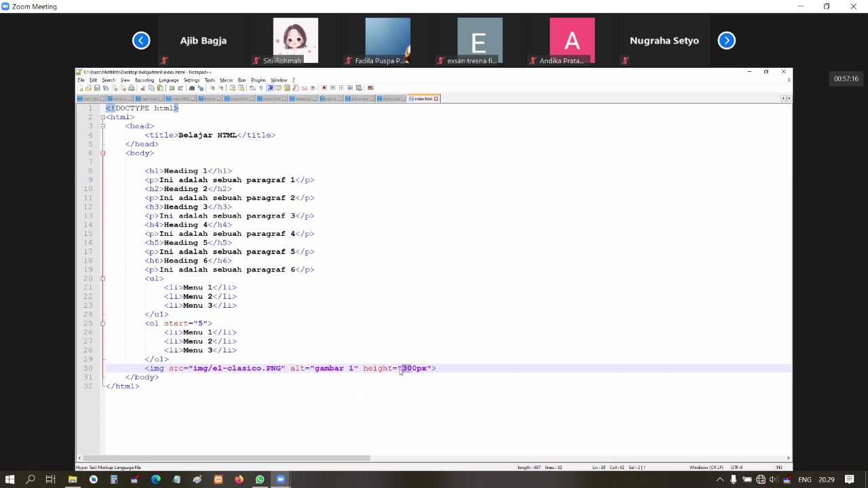The height and width of the screenshot is (488, 868).
Task: Click the UTF-8 encoding in status bar
Action: [x=736, y=467]
